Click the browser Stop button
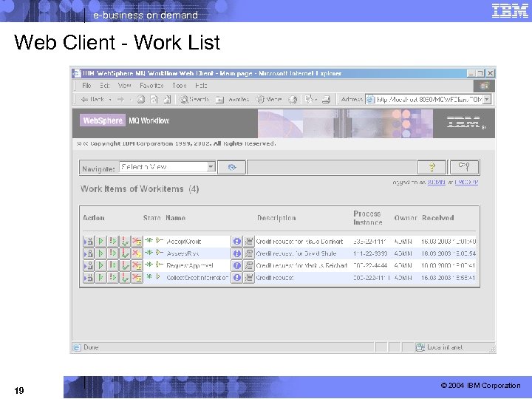Image resolution: width=532 pixels, height=399 pixels. tap(141, 100)
